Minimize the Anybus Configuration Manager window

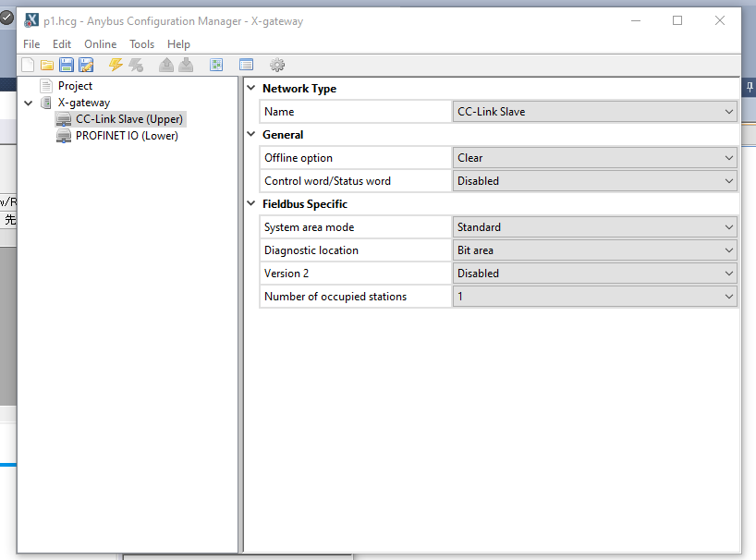[x=636, y=20]
